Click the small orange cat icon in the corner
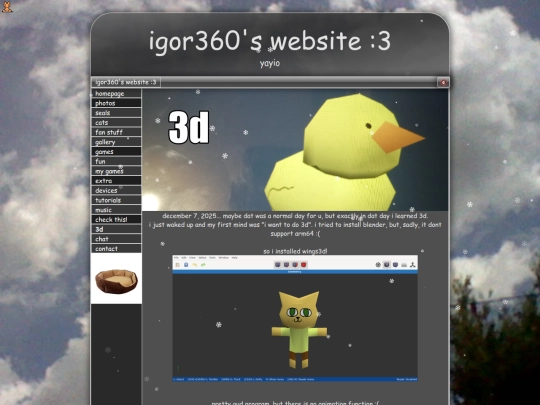 tap(7, 7)
